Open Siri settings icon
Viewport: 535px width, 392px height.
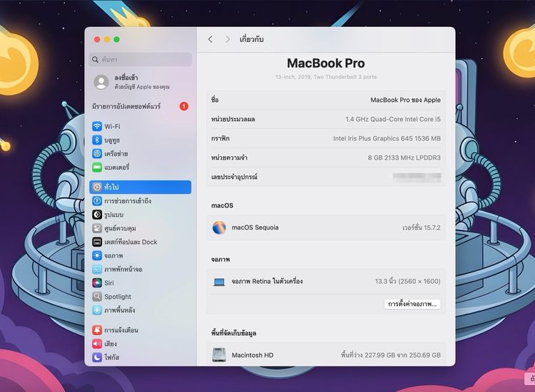coord(97,282)
